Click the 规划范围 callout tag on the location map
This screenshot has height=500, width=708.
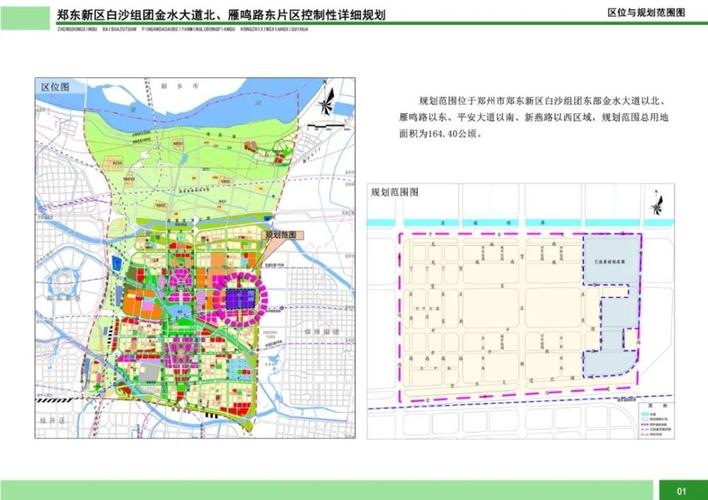tap(283, 235)
